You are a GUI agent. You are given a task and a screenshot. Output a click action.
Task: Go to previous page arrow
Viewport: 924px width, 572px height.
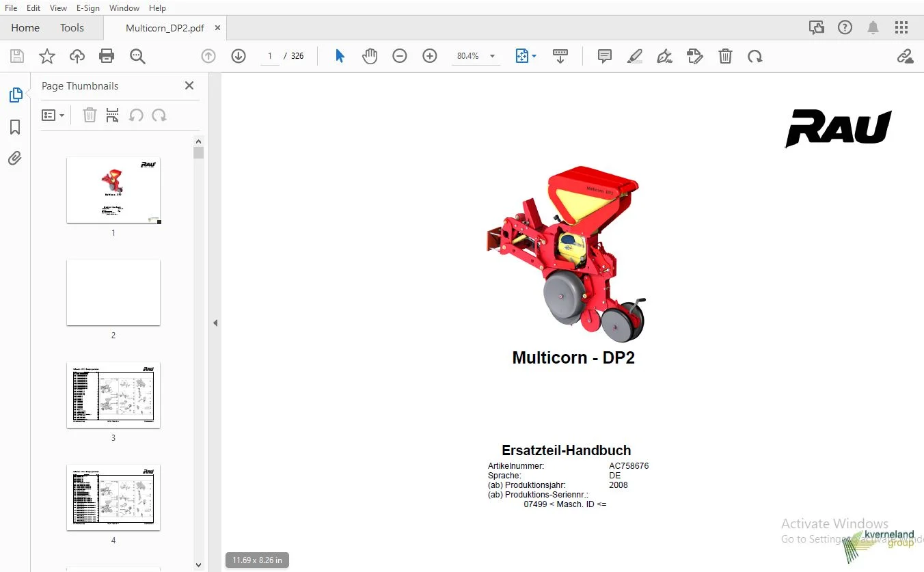[x=208, y=56]
